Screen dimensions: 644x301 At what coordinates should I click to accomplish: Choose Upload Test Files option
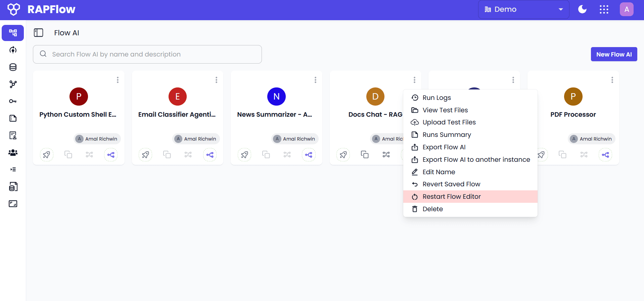(470, 122)
